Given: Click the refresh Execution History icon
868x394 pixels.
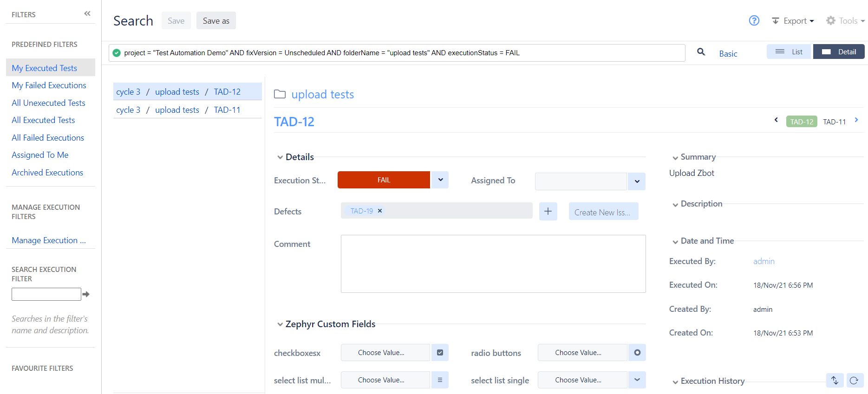Looking at the screenshot, I should pos(855,381).
